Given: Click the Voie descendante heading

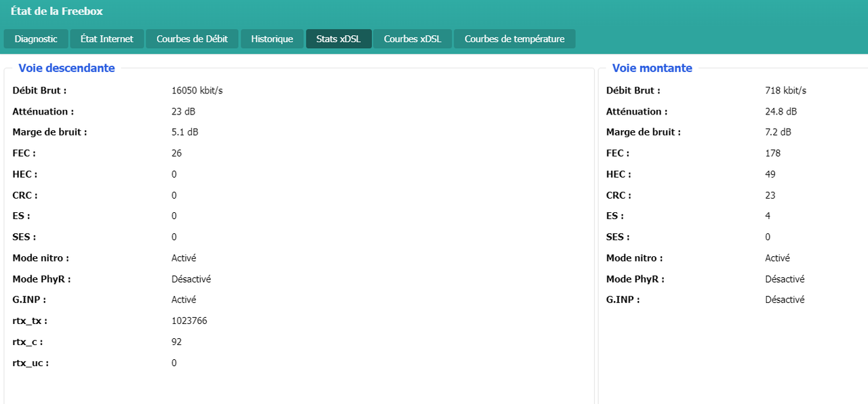Looking at the screenshot, I should pos(66,68).
